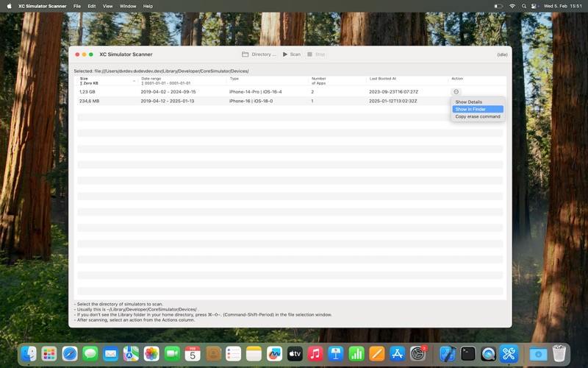Screen dimensions: 588x368
Task: Click the Wi-Fi status icon
Action: click(x=512, y=6)
